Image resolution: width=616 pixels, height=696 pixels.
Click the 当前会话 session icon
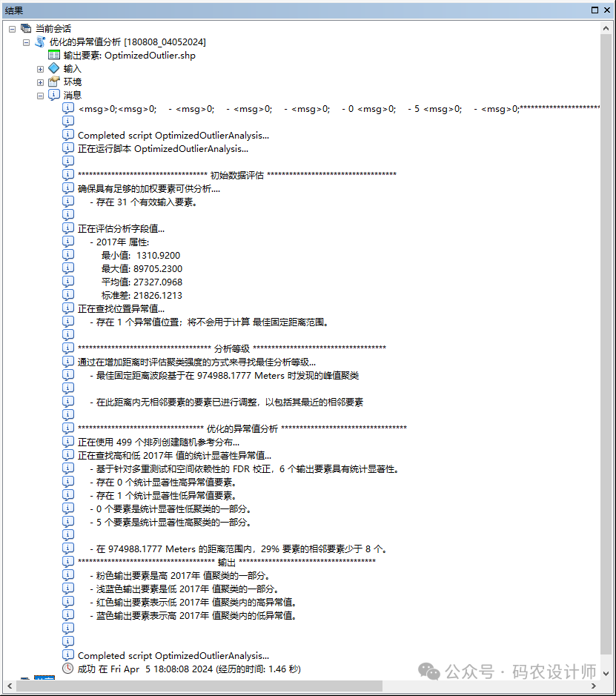click(x=26, y=28)
